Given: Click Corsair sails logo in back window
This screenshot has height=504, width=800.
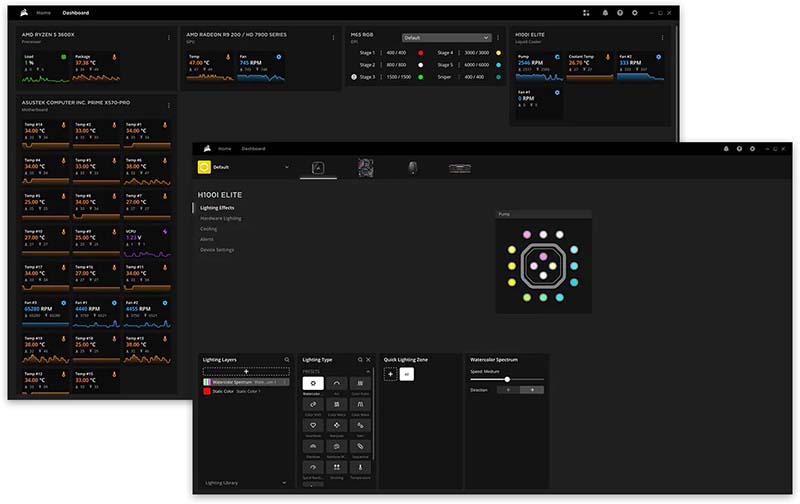Looking at the screenshot, I should click(24, 13).
